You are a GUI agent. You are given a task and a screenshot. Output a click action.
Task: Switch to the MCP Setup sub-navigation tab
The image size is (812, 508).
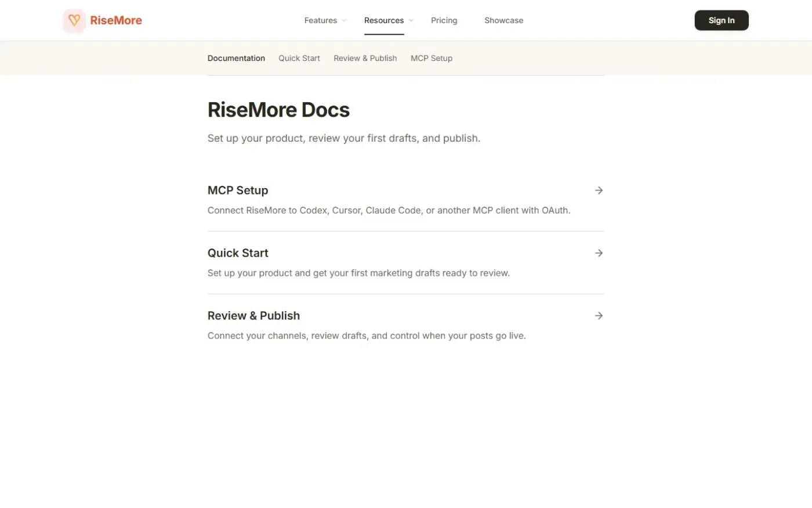click(x=432, y=58)
